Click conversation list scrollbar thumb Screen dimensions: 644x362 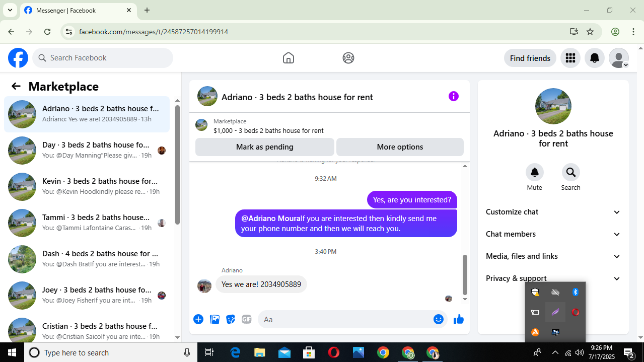[178, 165]
